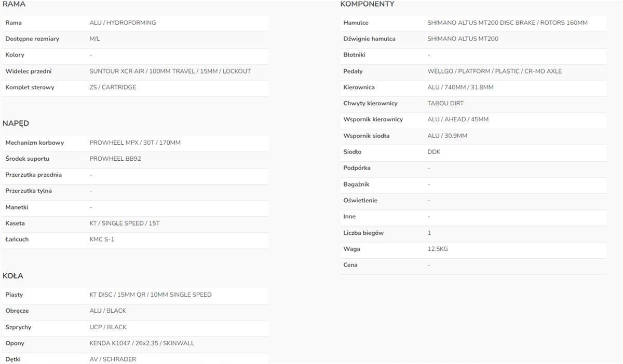Select the 'Mechanizm korbowy' label

coord(34,143)
